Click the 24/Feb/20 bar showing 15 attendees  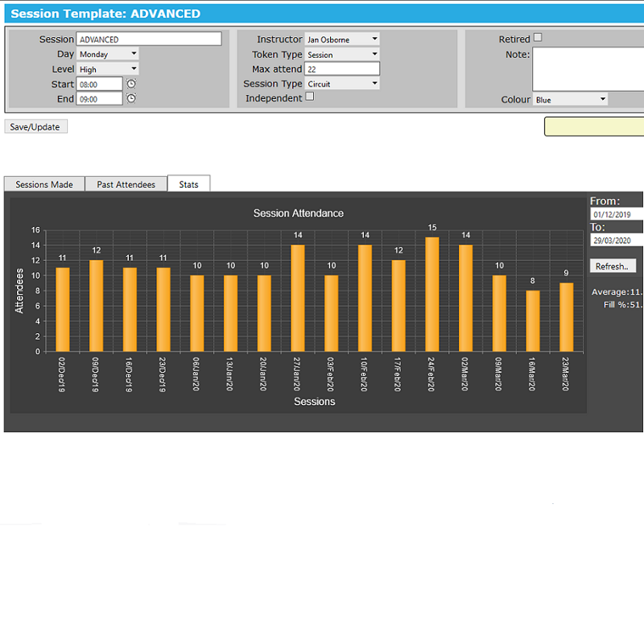coord(432,294)
